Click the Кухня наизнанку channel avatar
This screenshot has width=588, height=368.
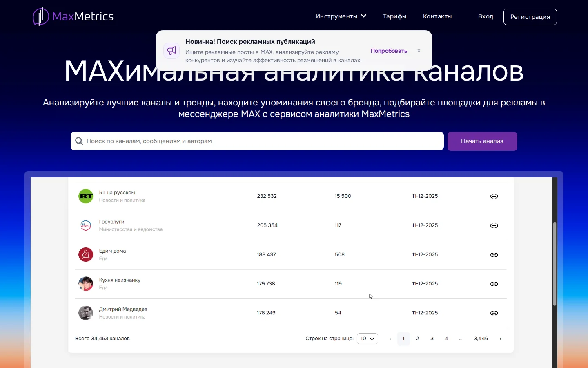coord(86,284)
